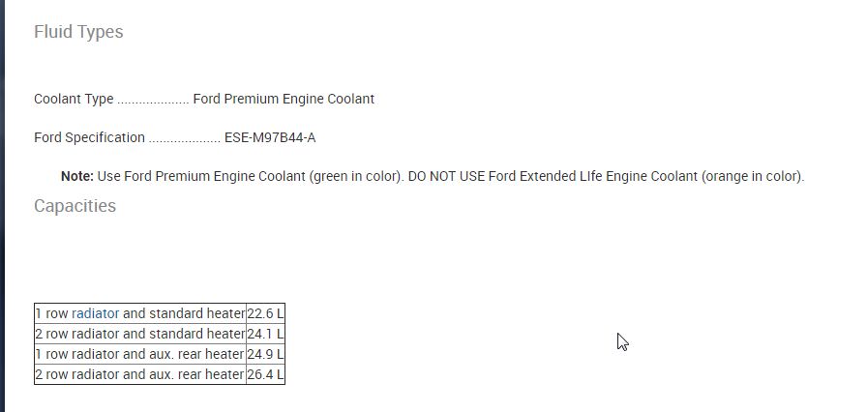This screenshot has height=412, width=868.
Task: Click the '1 row radiator and aux. rear heater' cell
Action: [139, 354]
